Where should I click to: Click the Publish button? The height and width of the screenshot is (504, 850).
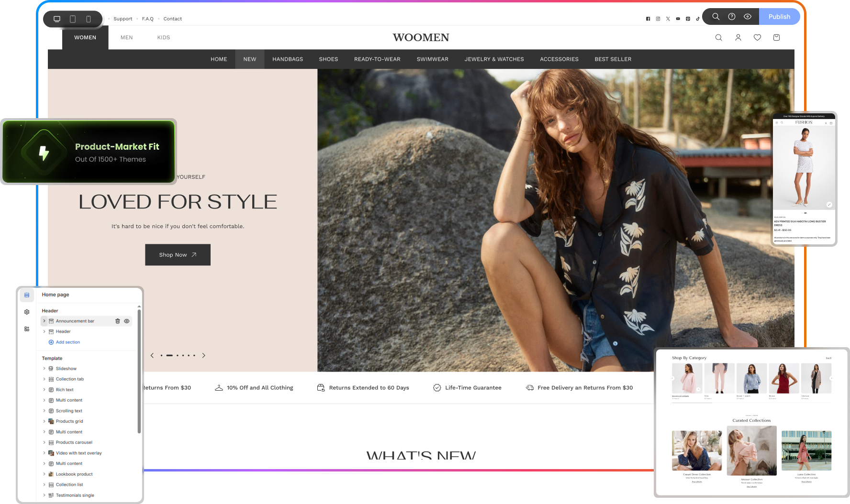[x=779, y=17]
